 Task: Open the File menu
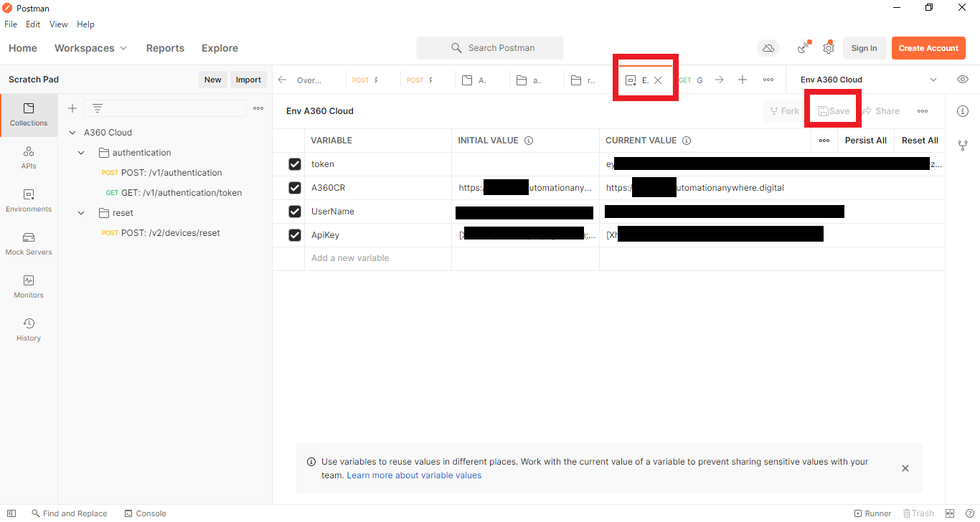[11, 24]
